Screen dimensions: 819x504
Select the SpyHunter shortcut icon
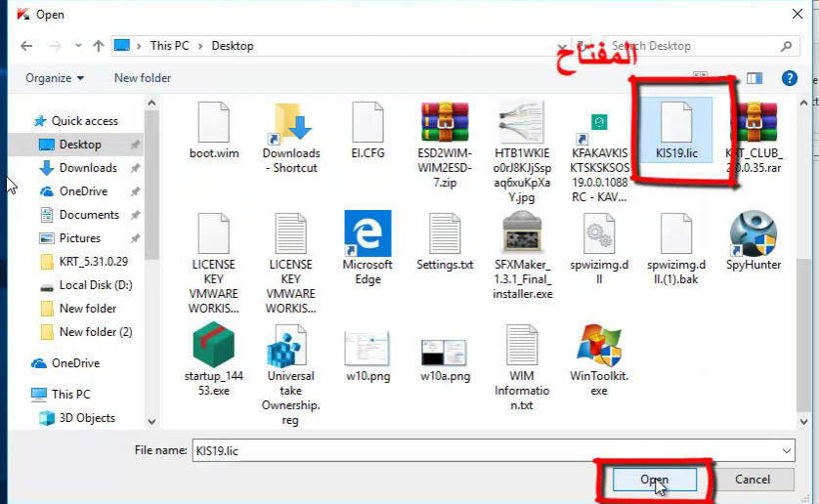pos(754,232)
